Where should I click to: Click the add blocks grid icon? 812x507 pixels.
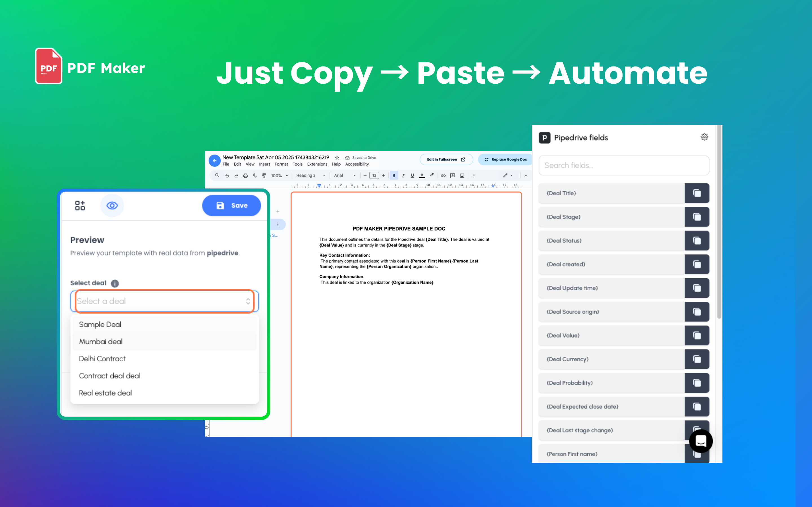[80, 205]
